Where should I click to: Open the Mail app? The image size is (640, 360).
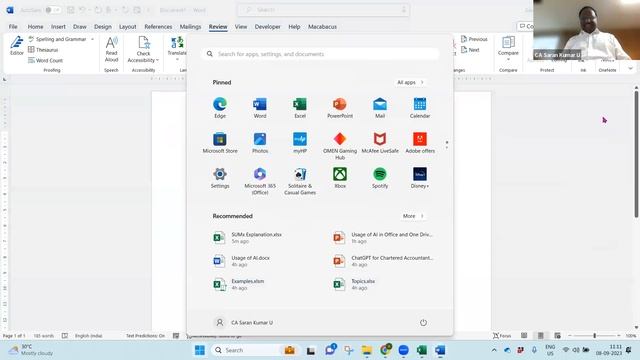tap(380, 108)
